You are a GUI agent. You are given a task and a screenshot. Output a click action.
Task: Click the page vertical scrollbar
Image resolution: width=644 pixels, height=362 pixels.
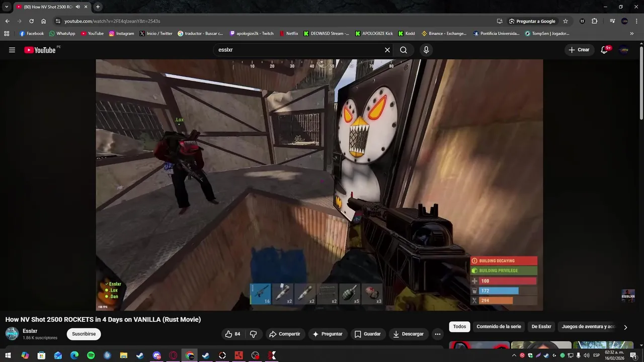[641, 82]
